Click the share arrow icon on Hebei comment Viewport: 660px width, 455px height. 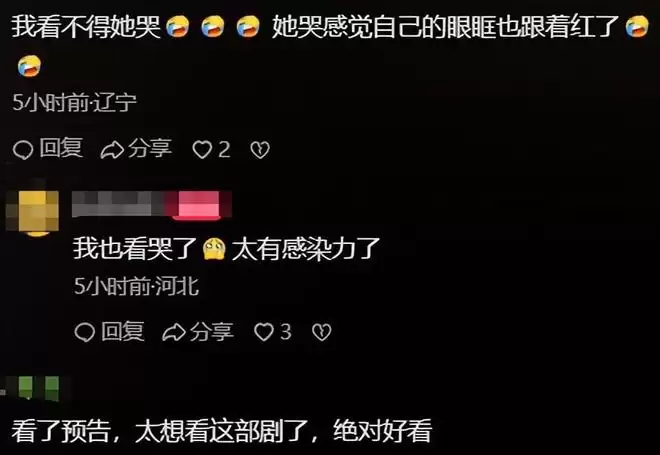[174, 333]
